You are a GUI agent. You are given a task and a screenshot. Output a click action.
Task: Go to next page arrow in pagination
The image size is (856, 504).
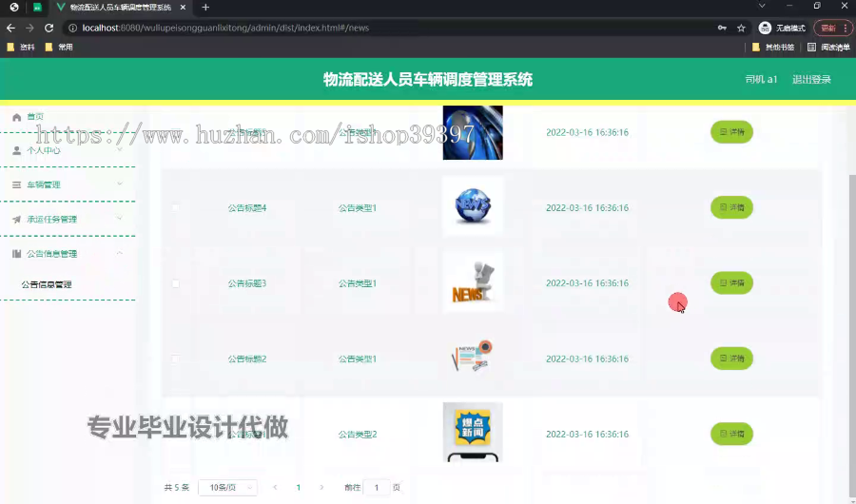[x=321, y=487]
